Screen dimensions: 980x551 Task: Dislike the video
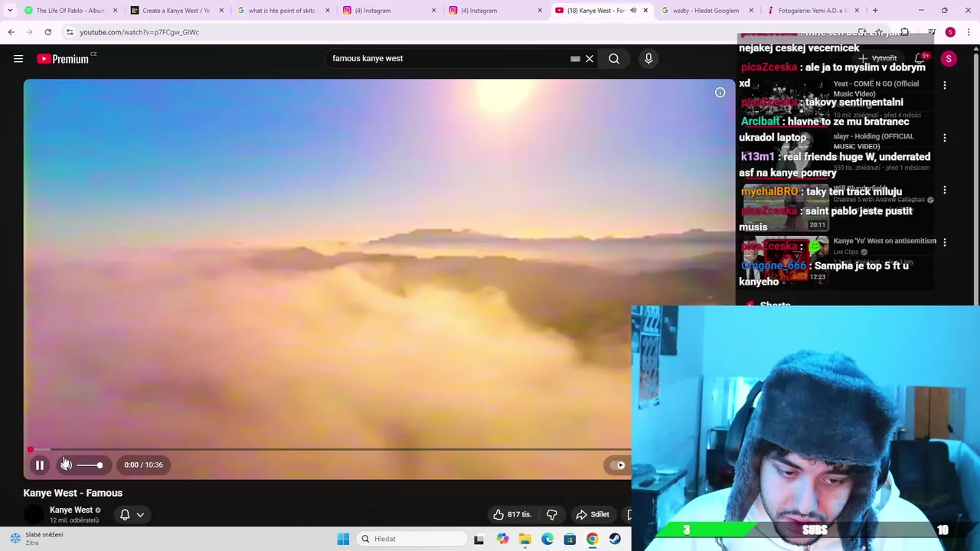coord(551,514)
